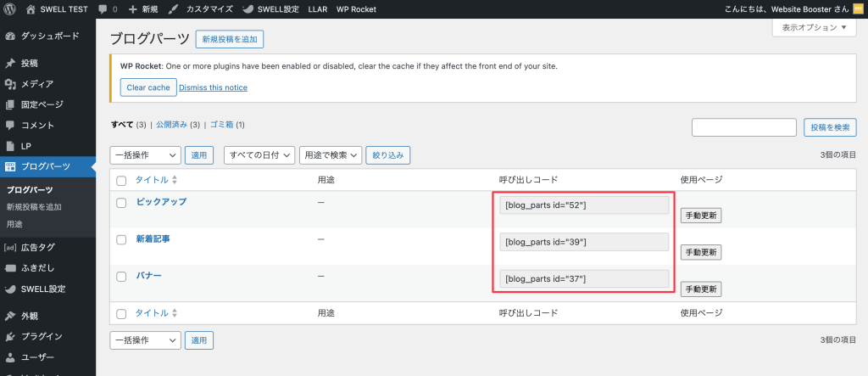
Task: Filter by 公開済み posts
Action: coord(172,125)
